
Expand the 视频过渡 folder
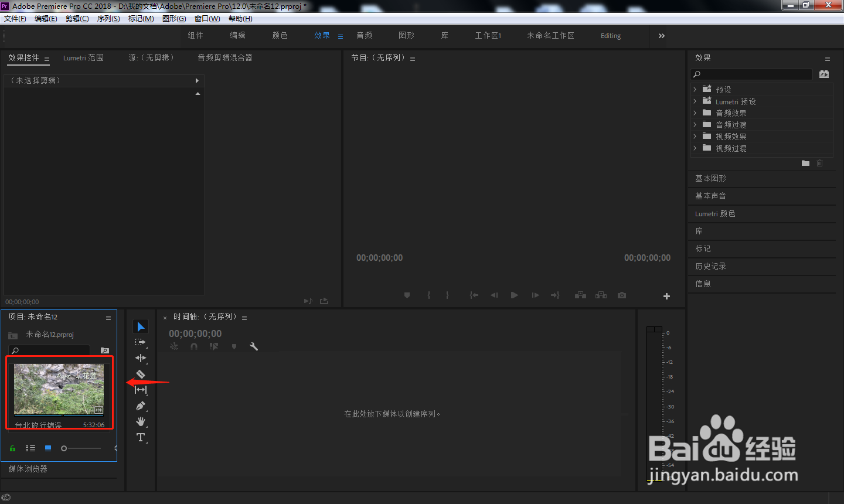coord(695,148)
